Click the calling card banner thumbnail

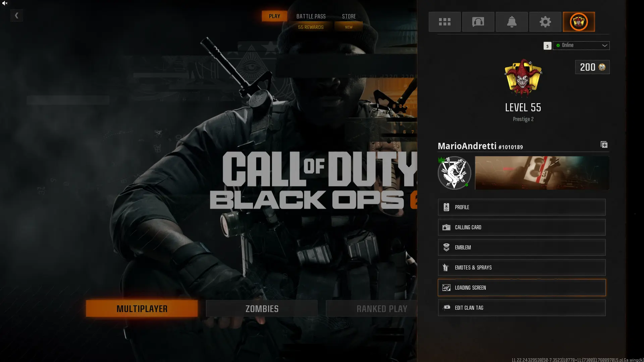[x=542, y=173]
